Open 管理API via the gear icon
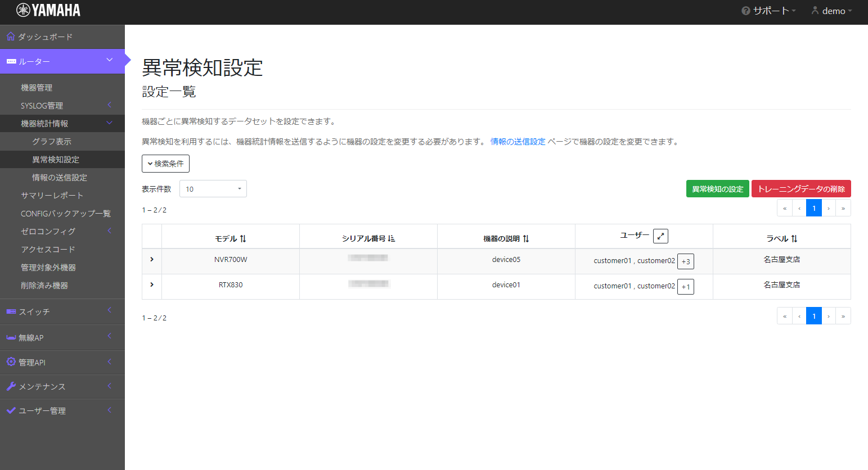This screenshot has width=868, height=470. click(10, 362)
